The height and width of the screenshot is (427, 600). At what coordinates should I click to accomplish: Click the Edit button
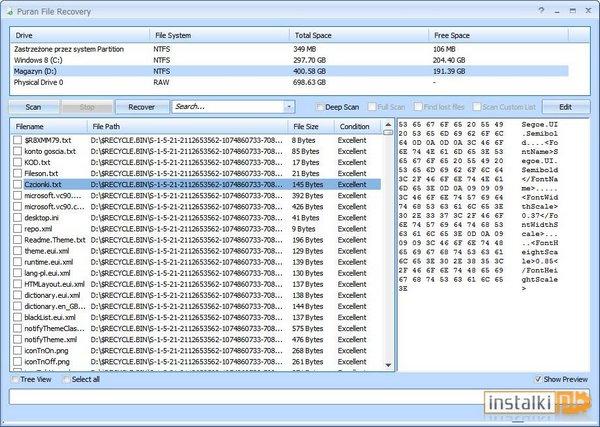(566, 107)
